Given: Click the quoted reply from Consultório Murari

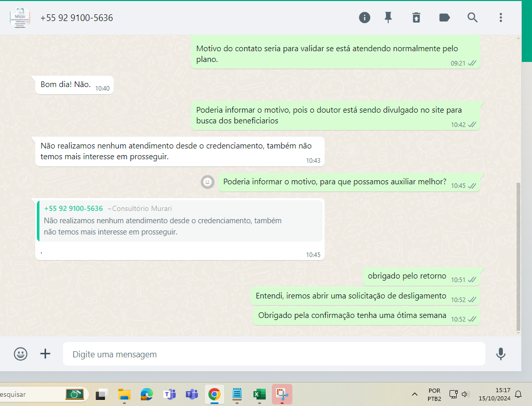Looking at the screenshot, I should (x=180, y=221).
